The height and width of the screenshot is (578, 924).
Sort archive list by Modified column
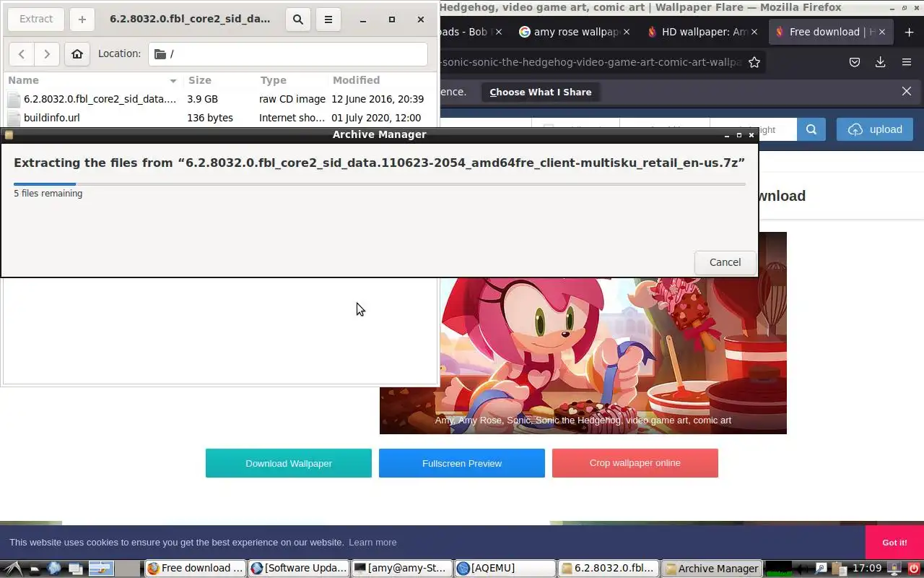[381, 80]
